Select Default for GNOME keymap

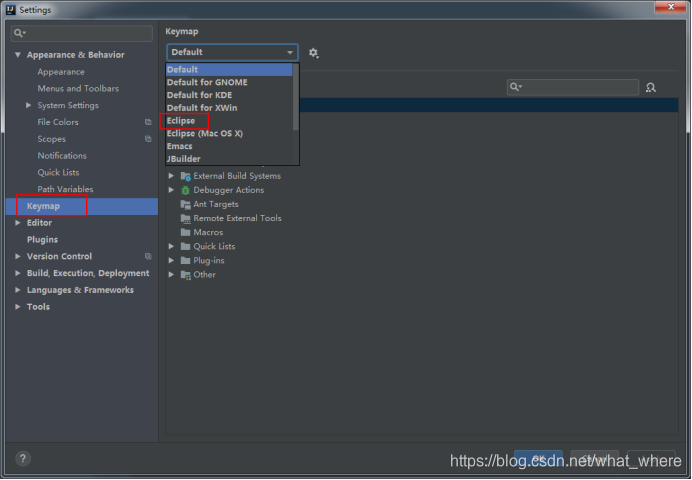point(229,82)
